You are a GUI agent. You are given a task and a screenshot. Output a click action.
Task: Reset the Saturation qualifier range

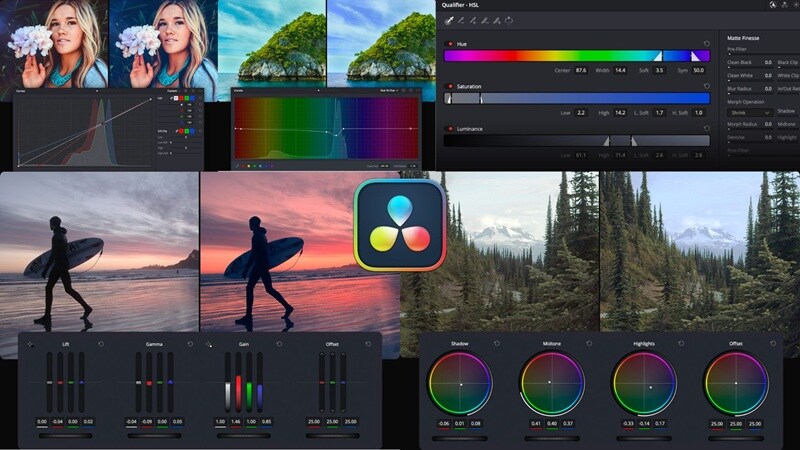coord(707,86)
